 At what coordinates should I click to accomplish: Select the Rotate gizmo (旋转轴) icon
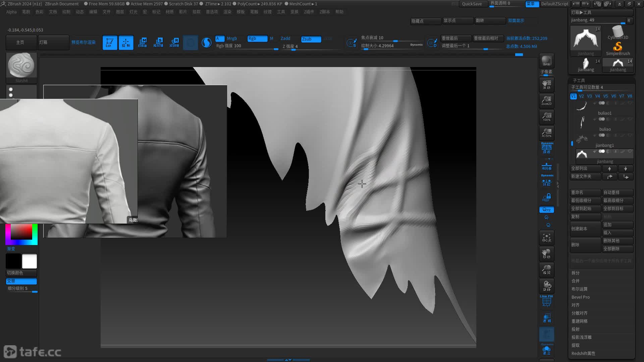coord(174,43)
